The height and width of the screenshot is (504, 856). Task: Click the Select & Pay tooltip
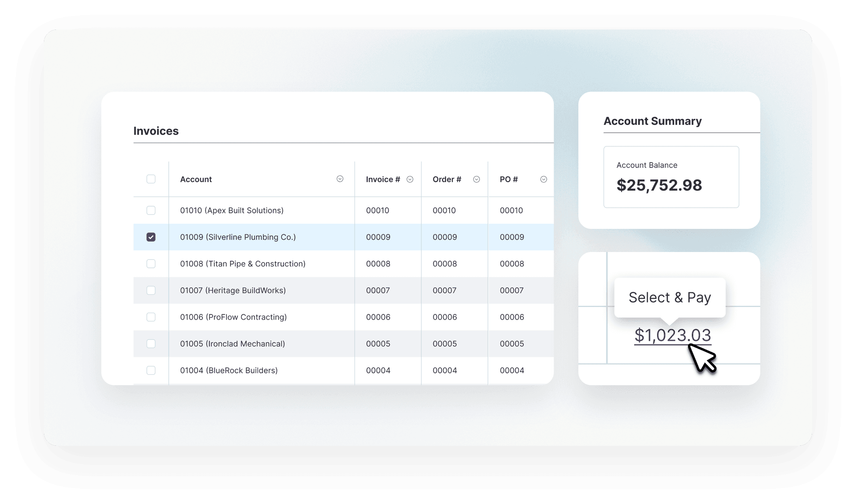tap(670, 297)
